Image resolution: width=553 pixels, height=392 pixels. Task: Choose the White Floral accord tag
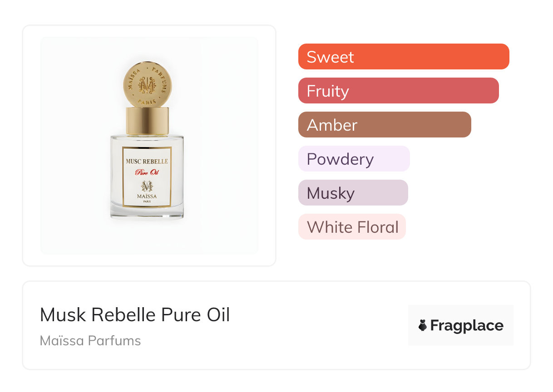[352, 227]
